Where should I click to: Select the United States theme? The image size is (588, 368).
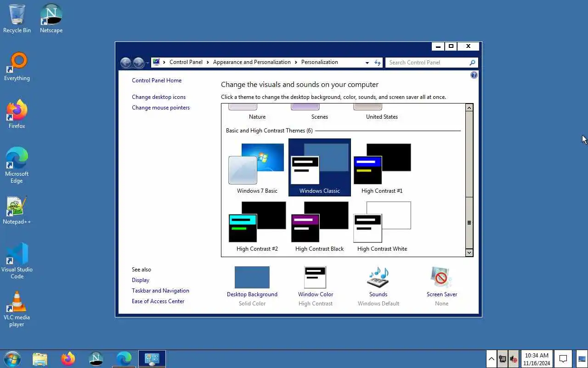(382, 112)
